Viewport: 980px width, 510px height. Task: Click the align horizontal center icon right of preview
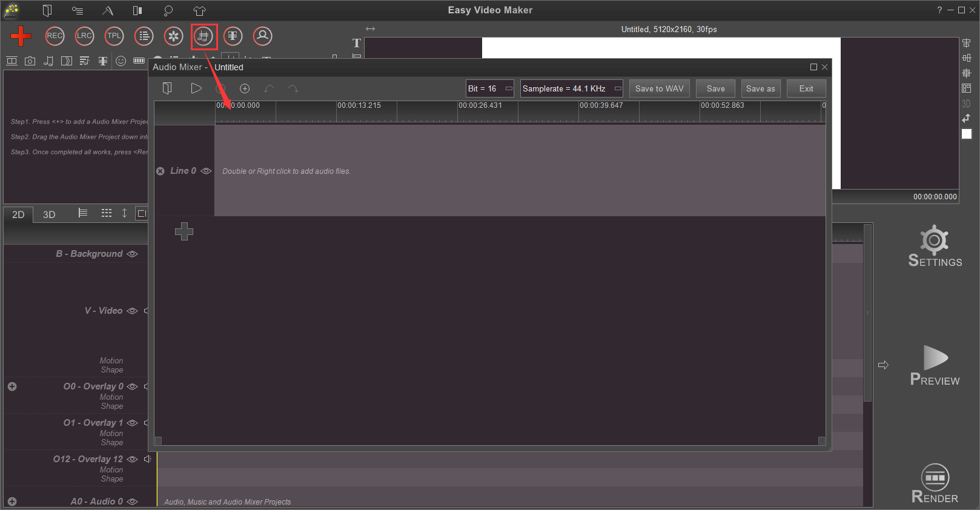pyautogui.click(x=967, y=58)
